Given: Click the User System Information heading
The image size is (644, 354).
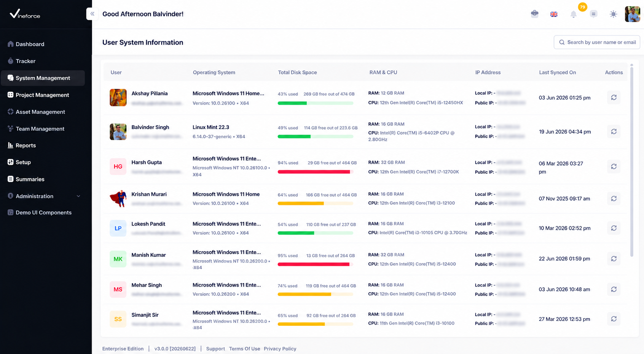Looking at the screenshot, I should [143, 42].
